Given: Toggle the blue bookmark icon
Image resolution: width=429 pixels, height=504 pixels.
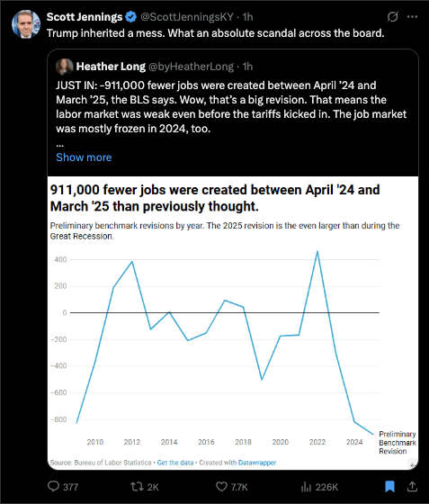Looking at the screenshot, I should coord(389,486).
